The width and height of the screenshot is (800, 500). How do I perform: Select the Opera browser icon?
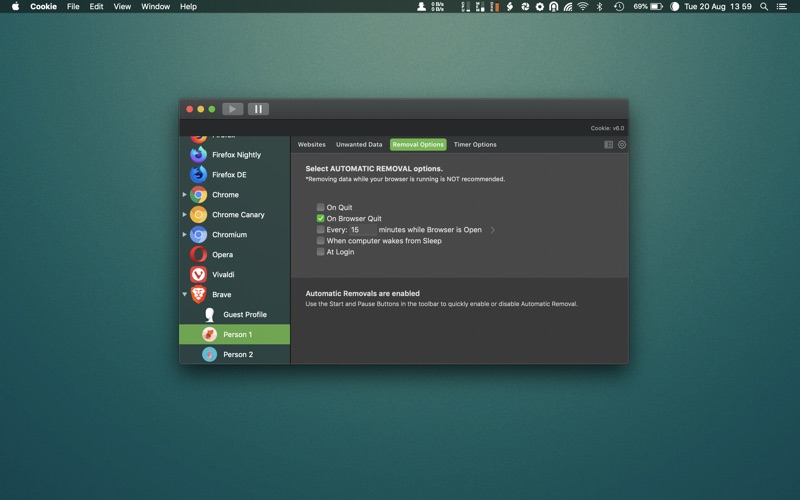(199, 255)
